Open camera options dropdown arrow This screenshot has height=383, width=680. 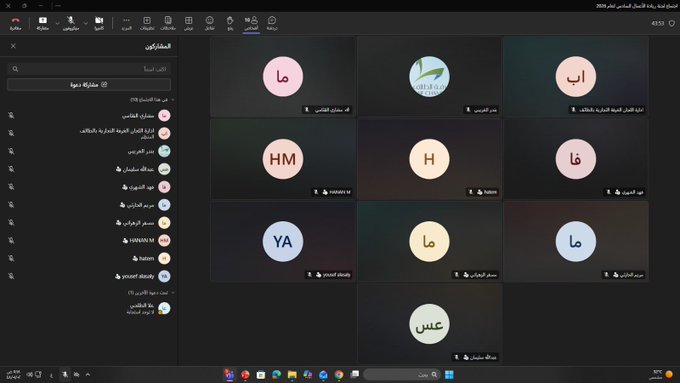86,23
